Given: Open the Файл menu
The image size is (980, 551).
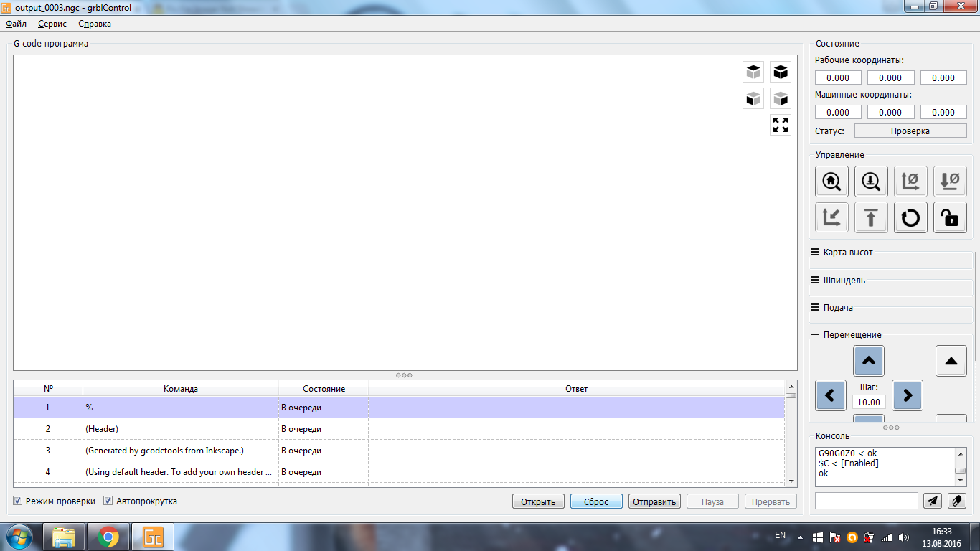Looking at the screenshot, I should coord(16,24).
